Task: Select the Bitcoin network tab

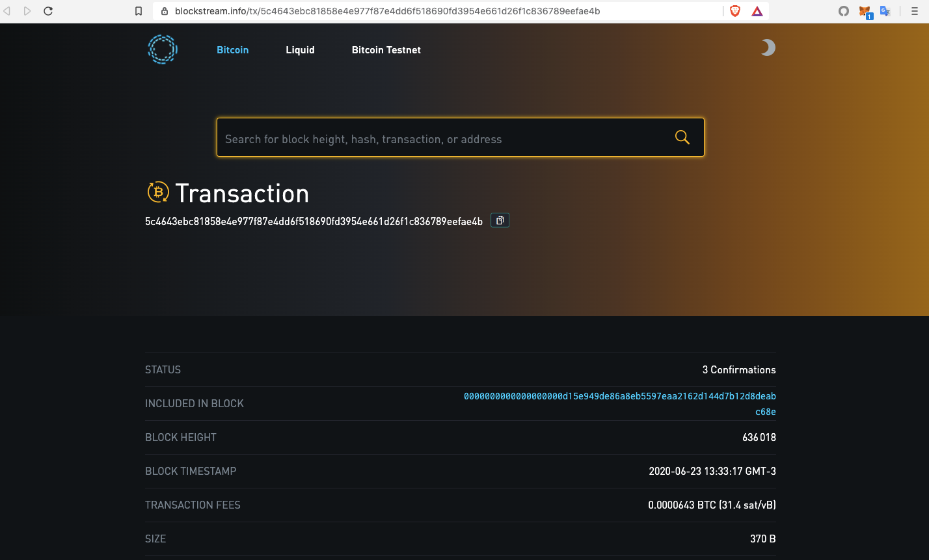Action: (x=233, y=50)
